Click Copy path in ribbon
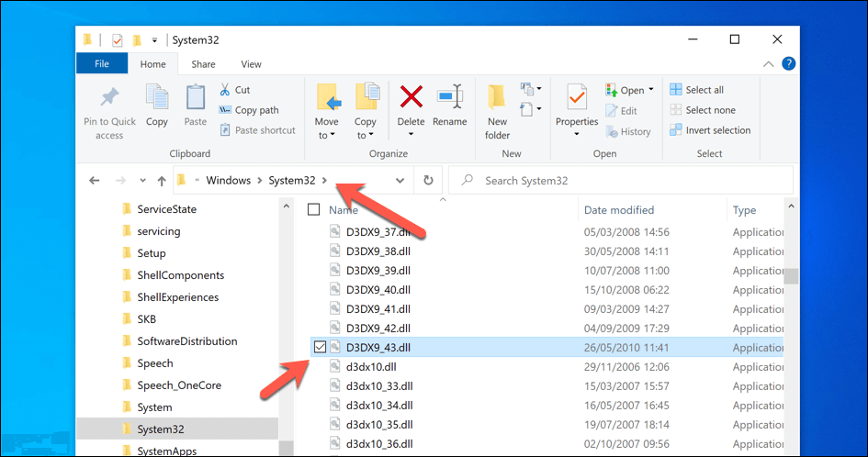Viewport: 868px width, 457px height. pyautogui.click(x=249, y=110)
